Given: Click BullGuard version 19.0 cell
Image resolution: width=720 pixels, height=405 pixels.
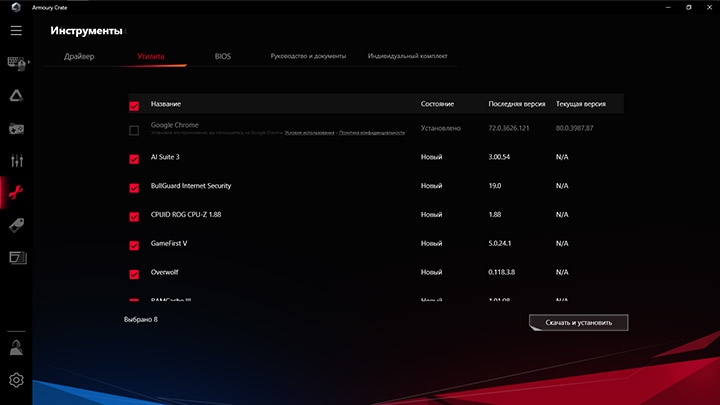Looking at the screenshot, I should pyautogui.click(x=495, y=186).
